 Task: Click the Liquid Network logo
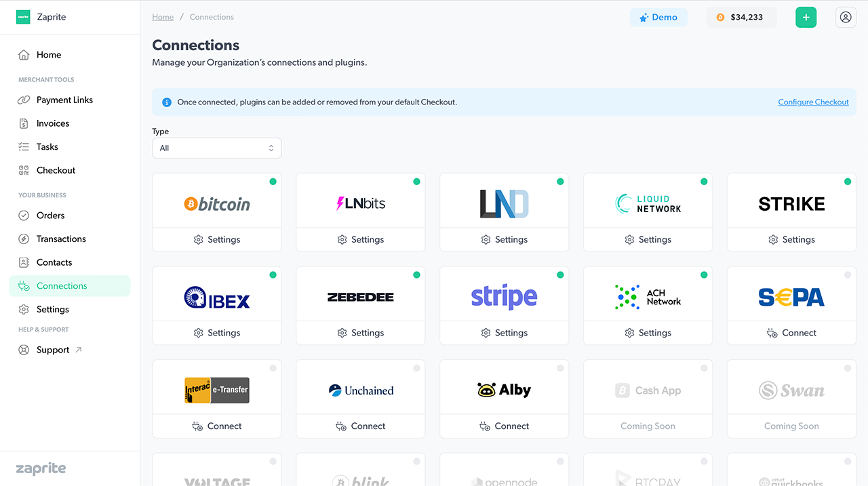tap(648, 203)
